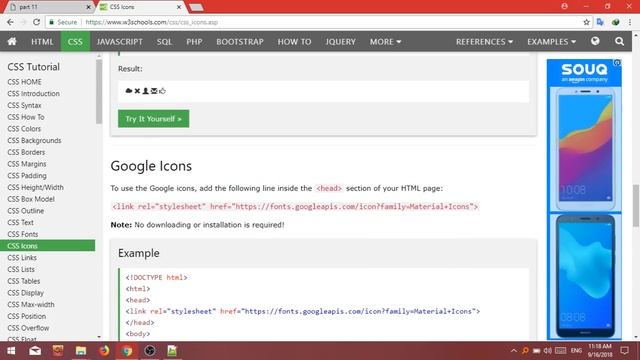Viewport: 640px width, 360px height.
Task: Open File Explorer from taskbar
Action: point(81,351)
